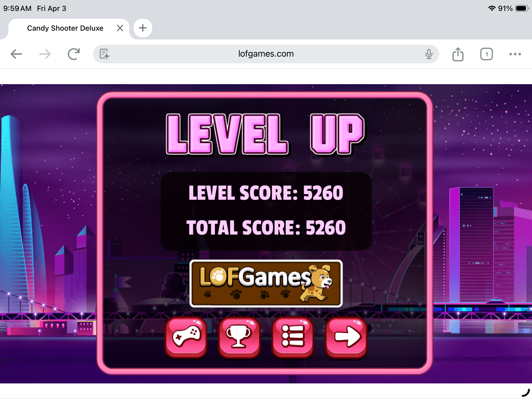
Task: Open the share sheet icon
Action: [x=458, y=54]
